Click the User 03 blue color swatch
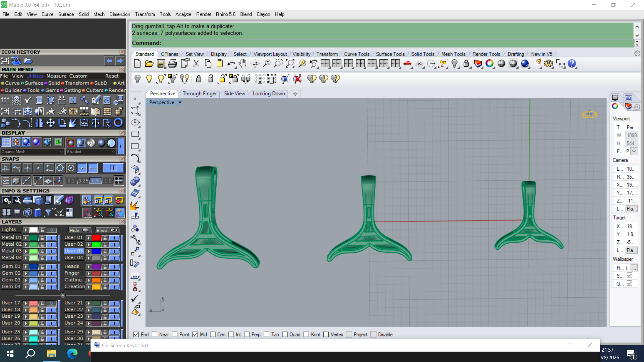644x362 pixels. click(96, 251)
